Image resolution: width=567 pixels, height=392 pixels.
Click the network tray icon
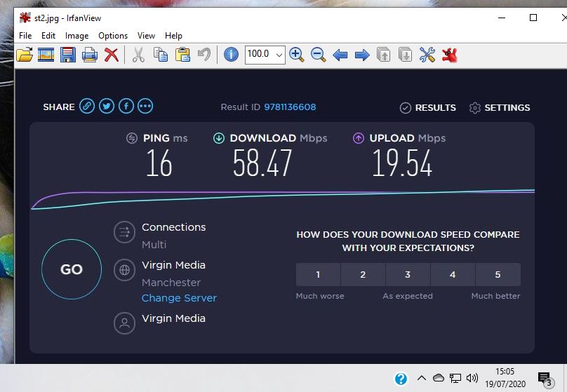tap(455, 378)
